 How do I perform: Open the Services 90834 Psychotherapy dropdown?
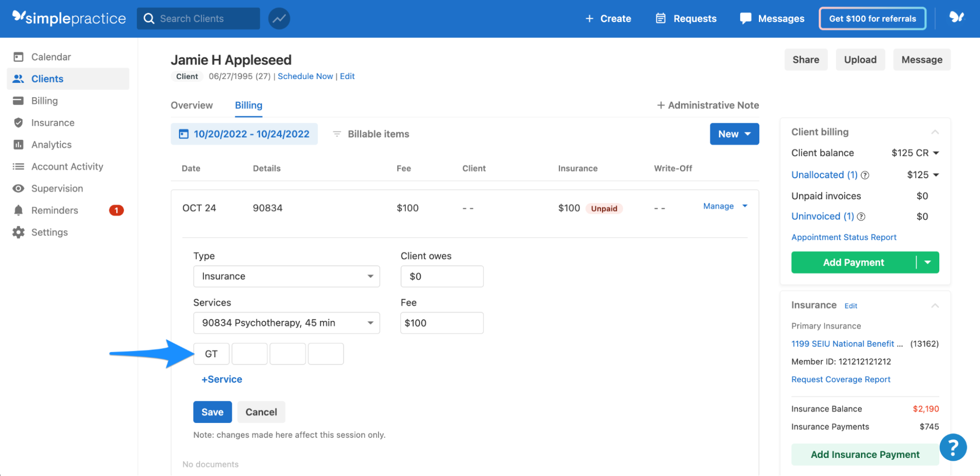287,323
